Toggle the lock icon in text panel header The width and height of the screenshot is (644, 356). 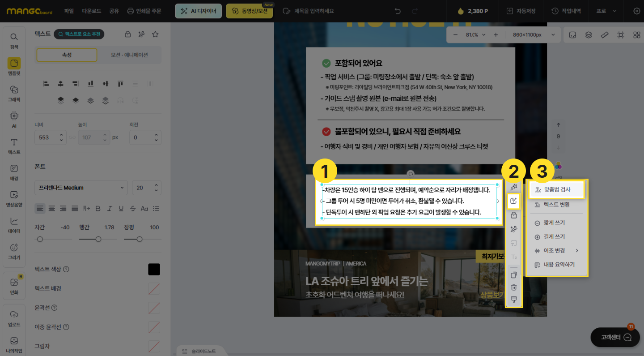click(x=128, y=34)
